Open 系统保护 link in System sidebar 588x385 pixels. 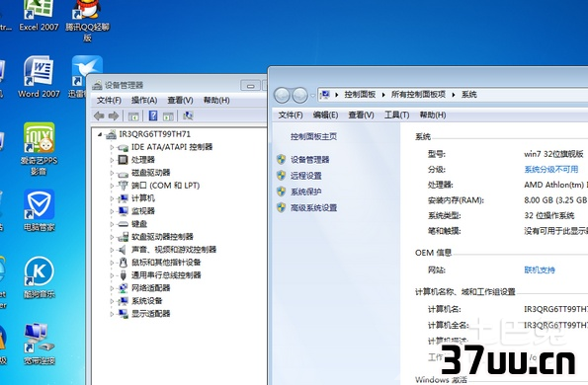coord(306,192)
